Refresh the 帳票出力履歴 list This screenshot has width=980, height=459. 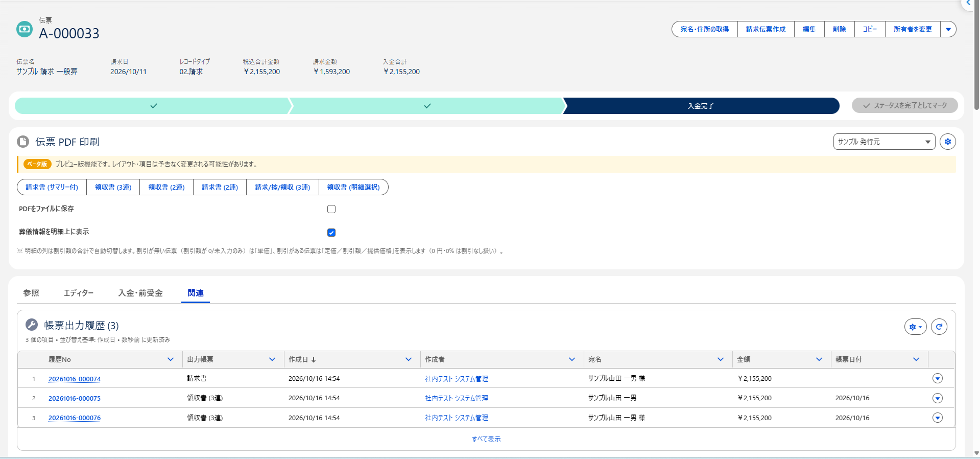click(939, 327)
